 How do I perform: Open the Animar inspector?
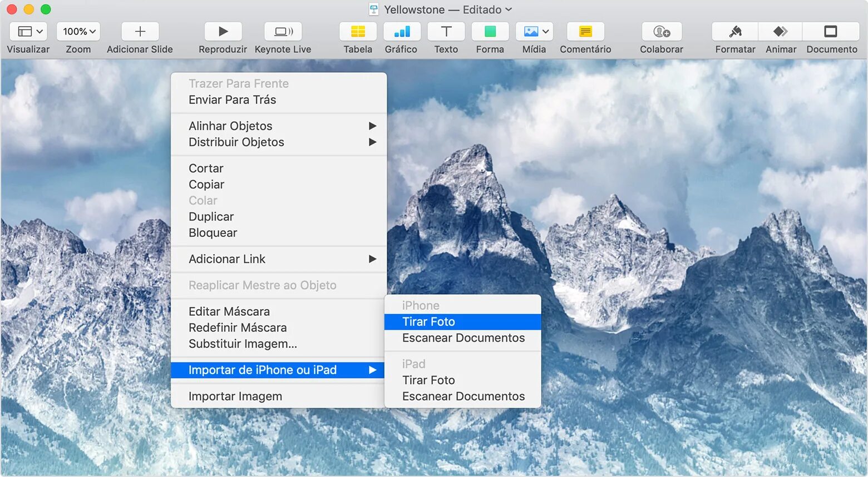point(781,32)
